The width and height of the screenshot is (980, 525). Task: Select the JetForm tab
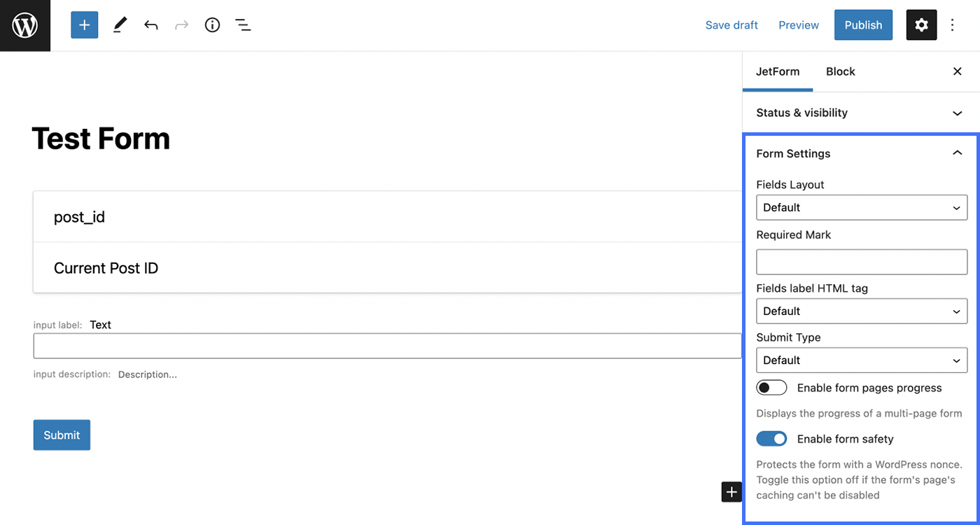(x=778, y=71)
